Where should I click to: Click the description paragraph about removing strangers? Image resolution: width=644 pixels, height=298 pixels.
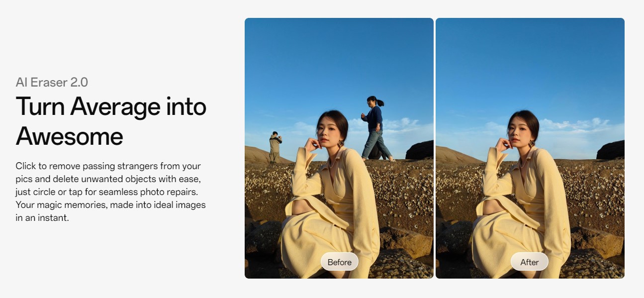tap(110, 192)
